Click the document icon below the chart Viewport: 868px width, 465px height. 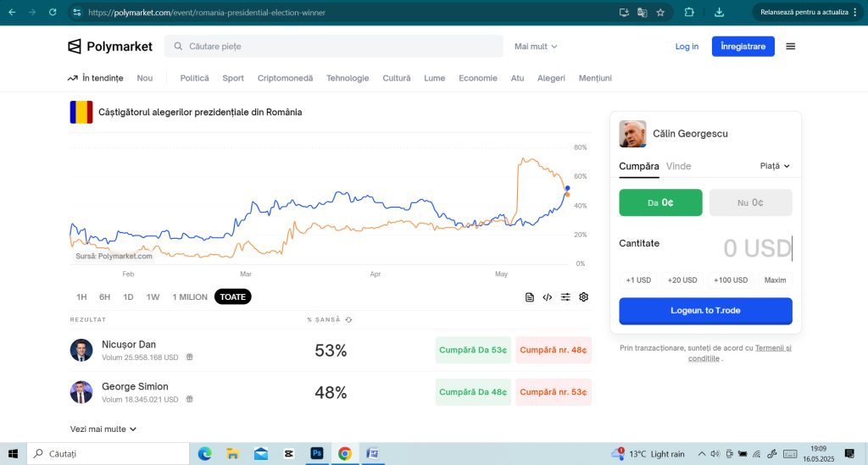(529, 297)
